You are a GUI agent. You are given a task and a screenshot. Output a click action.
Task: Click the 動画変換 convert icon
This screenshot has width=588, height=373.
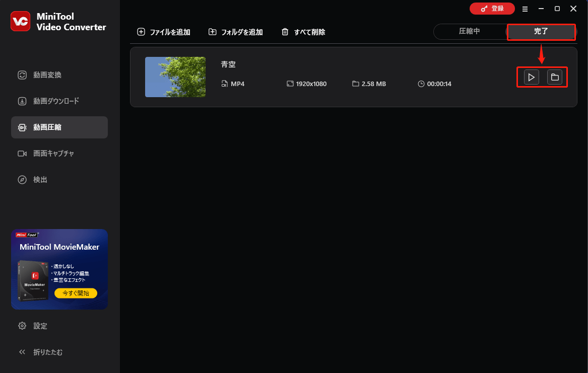[22, 75]
